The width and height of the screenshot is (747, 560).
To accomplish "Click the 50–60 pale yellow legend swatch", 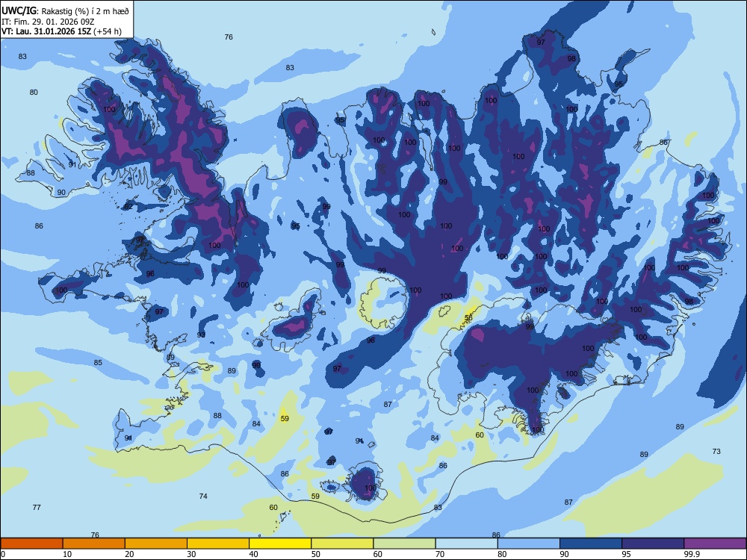I will click(343, 544).
